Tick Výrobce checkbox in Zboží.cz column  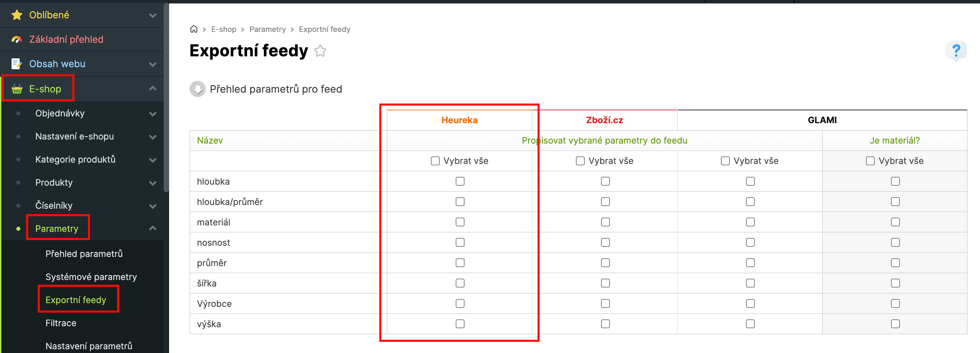(x=605, y=303)
